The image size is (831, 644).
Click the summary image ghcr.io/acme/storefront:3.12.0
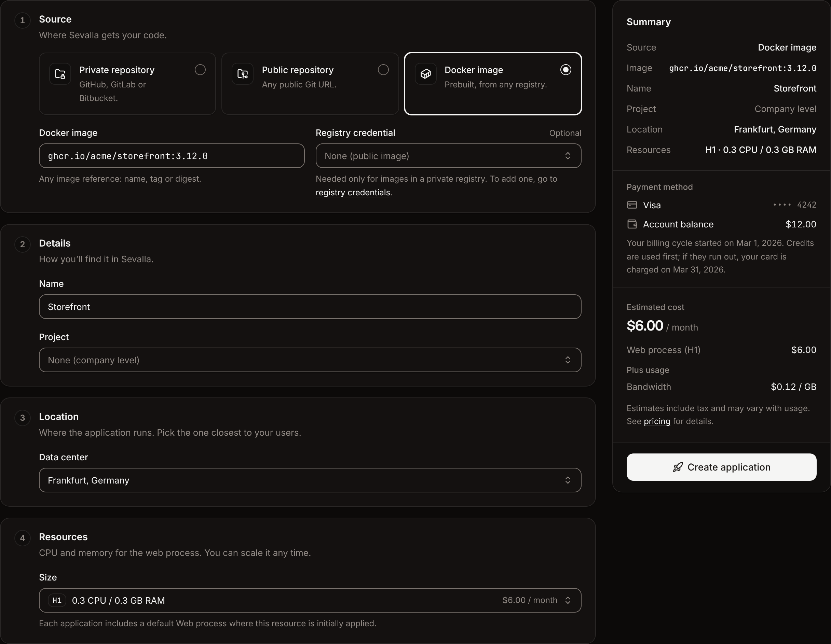(743, 68)
